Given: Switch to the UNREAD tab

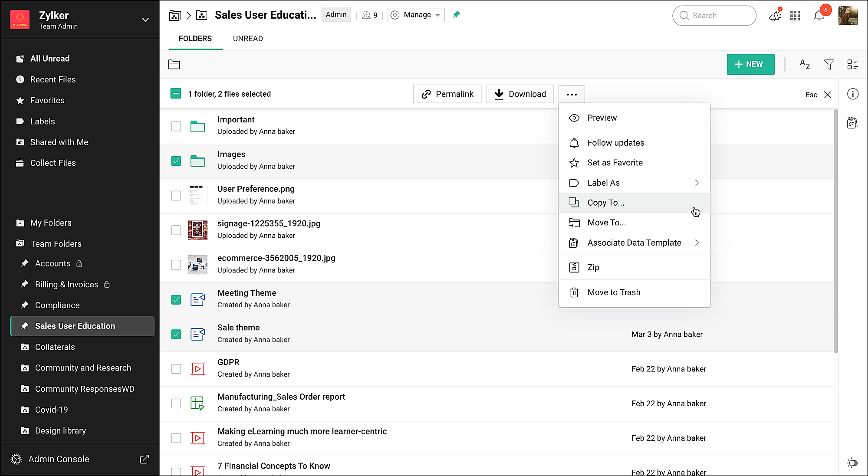Looking at the screenshot, I should 248,39.
